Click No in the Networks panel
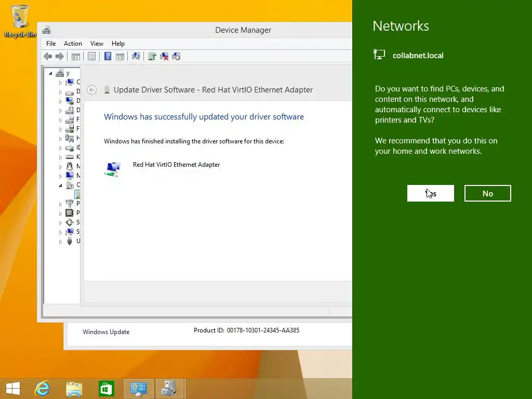Viewport: 532px width, 399px height. click(487, 193)
